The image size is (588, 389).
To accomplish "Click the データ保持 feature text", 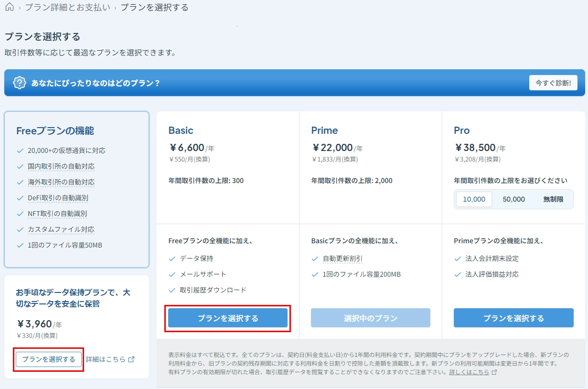I will 196,259.
